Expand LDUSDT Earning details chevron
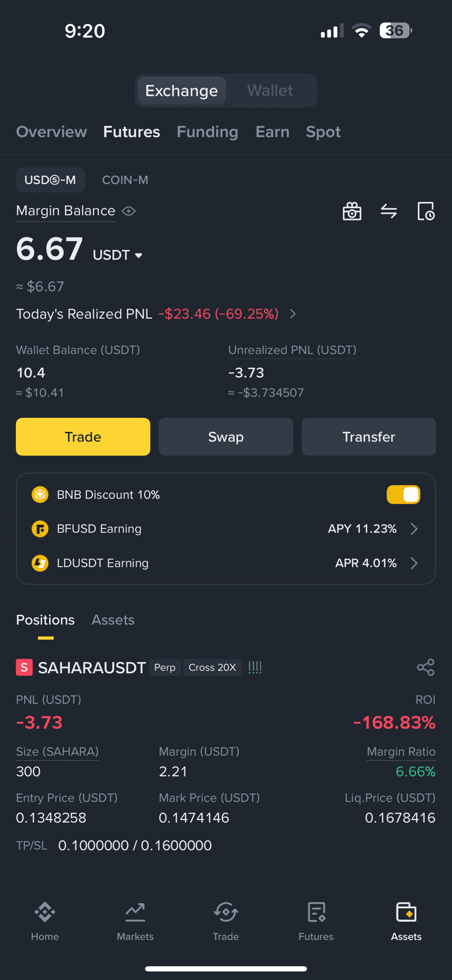 click(414, 563)
